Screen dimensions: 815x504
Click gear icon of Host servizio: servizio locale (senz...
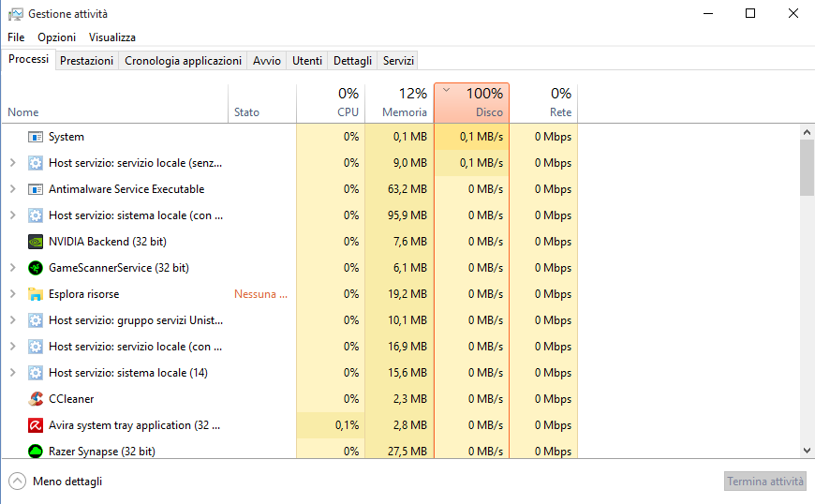pyautogui.click(x=36, y=163)
